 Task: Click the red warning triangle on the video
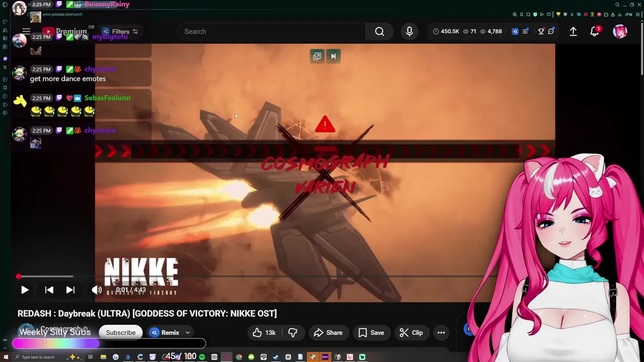325,124
